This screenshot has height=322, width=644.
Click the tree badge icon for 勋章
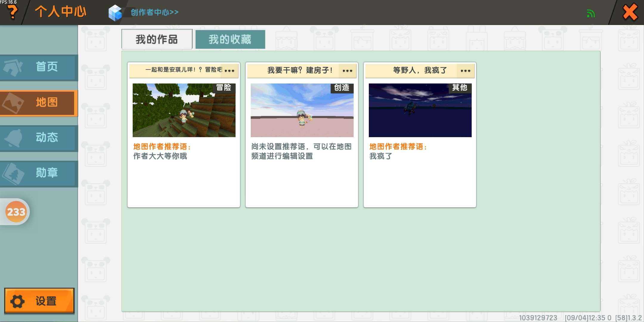(13, 174)
